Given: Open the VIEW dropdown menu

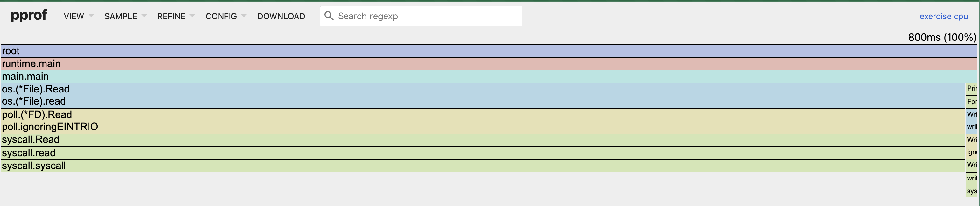Looking at the screenshot, I should click(78, 16).
